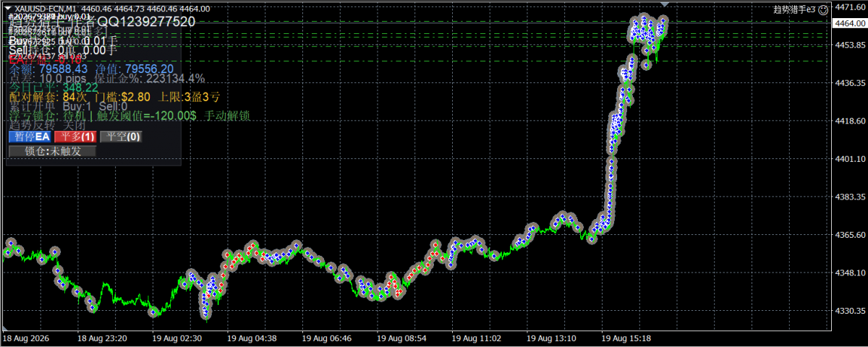Click the 19 Aug 11:02 time axis label
The image size is (868, 347).
[x=476, y=338]
